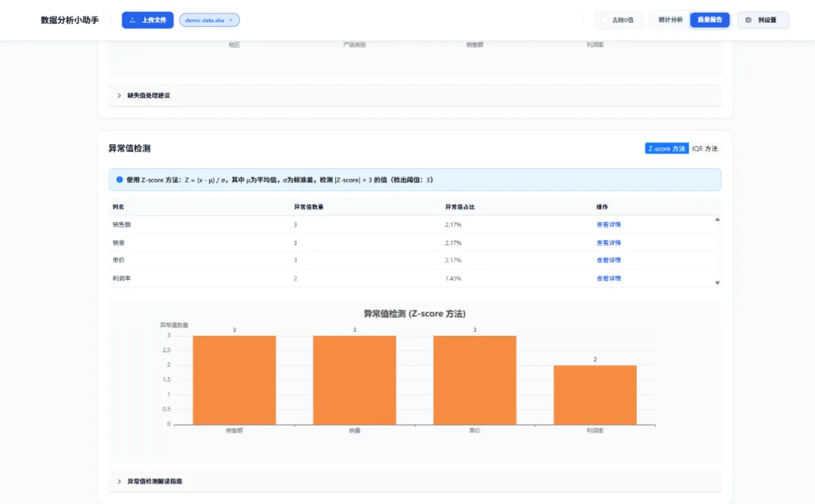The image size is (815, 504).
Task: Toggle the 去除0值 checkbox
Action: pos(604,20)
